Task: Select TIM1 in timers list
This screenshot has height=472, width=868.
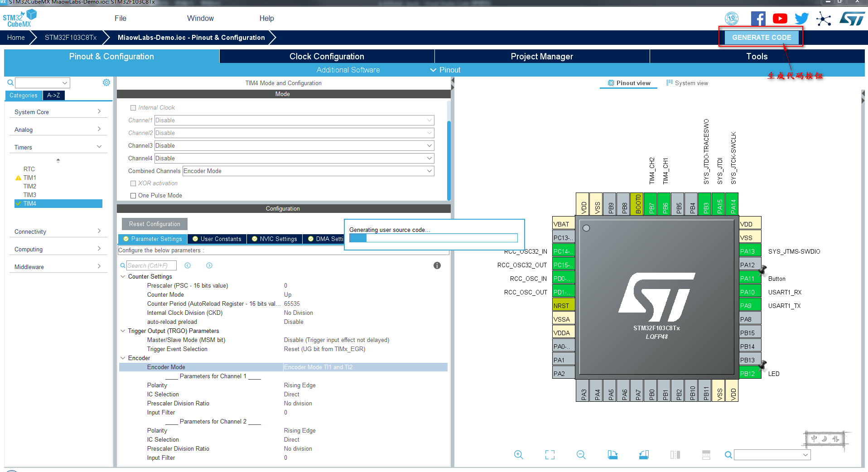Action: [x=30, y=178]
